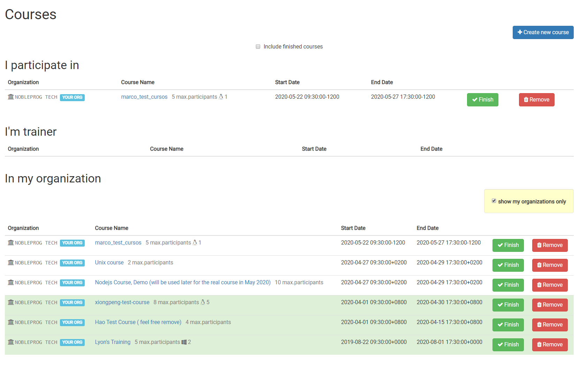The image size is (588, 368).
Task: Open the Lyon's Training link
Action: point(113,342)
